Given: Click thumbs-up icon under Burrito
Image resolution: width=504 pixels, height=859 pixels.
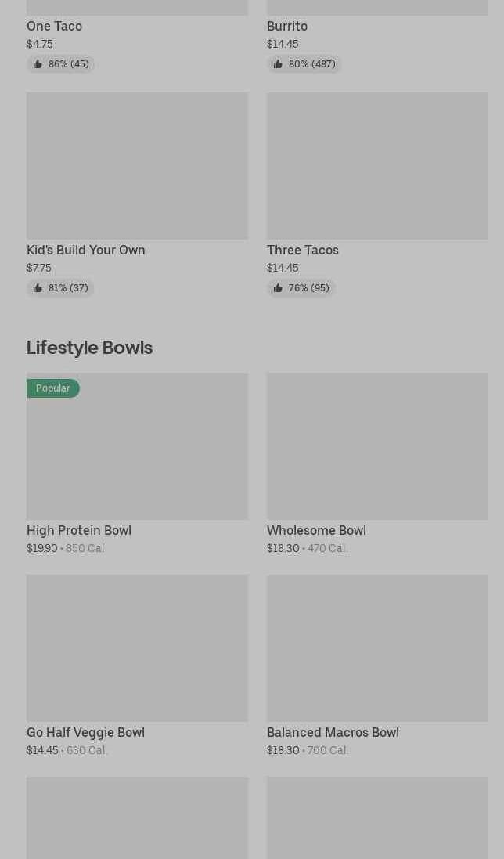Looking at the screenshot, I should (278, 64).
